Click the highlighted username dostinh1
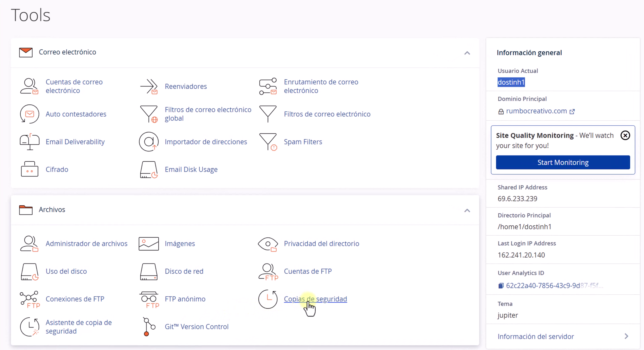 (511, 82)
